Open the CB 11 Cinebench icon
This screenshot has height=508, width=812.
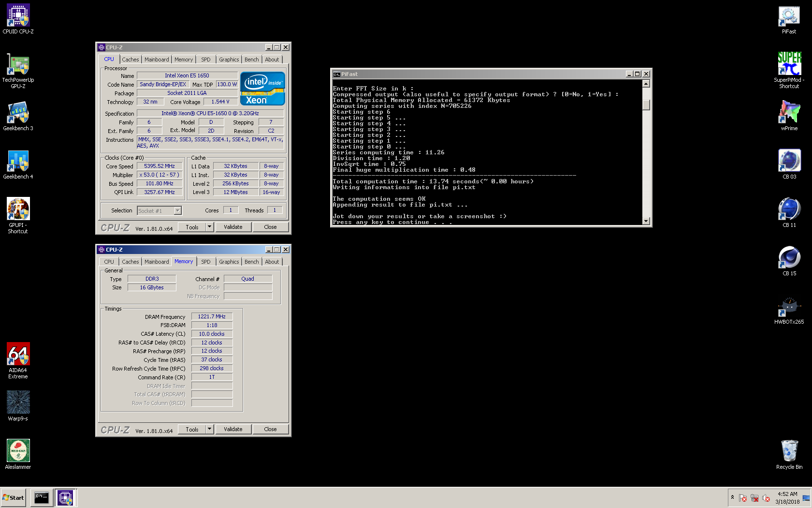[789, 213]
